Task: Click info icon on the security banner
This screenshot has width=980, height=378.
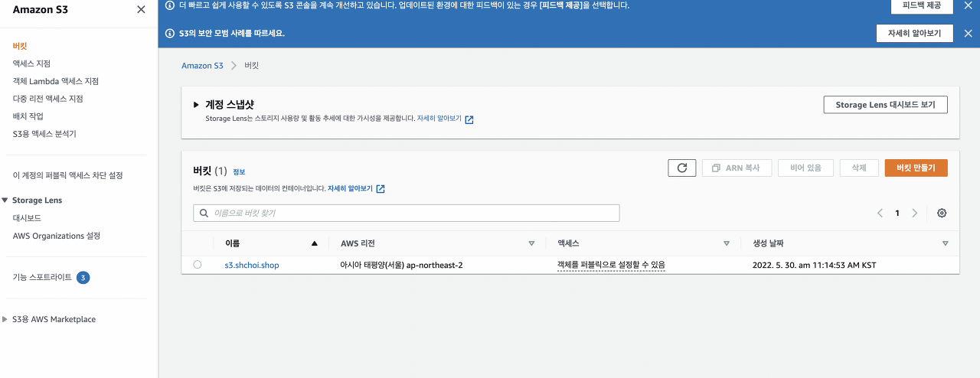Action: pyautogui.click(x=170, y=33)
